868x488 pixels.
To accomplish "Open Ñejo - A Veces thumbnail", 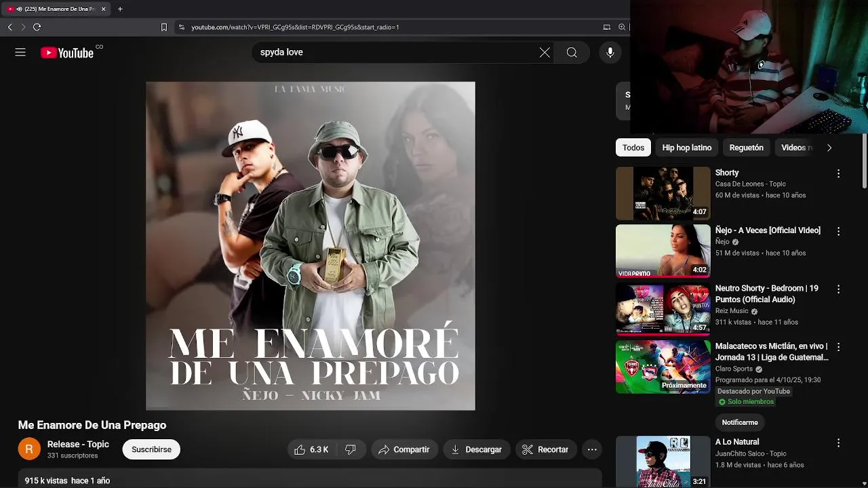I will [x=663, y=251].
